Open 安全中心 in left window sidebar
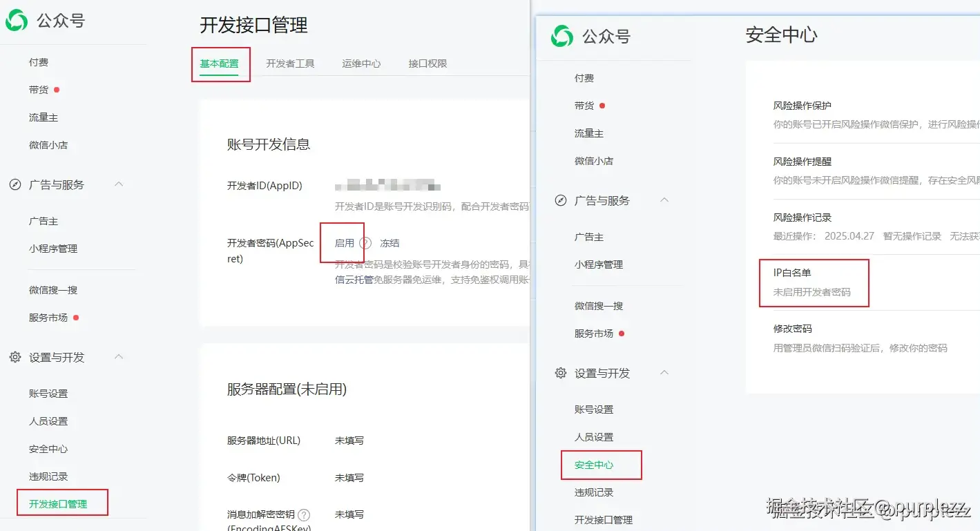Viewport: 980px width, 531px height. 48,449
